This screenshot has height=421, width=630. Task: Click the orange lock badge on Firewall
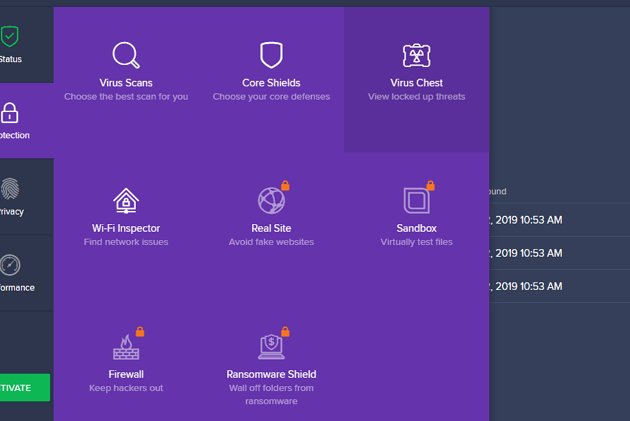pyautogui.click(x=140, y=332)
